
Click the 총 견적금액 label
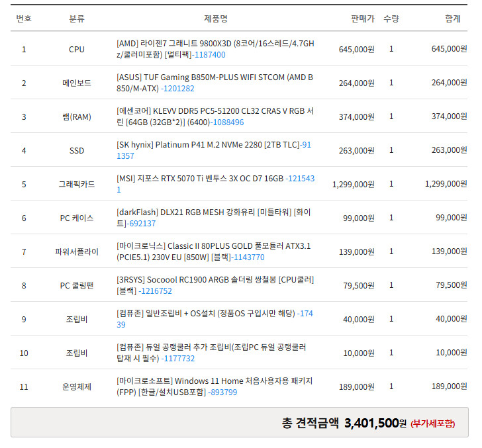pos(310,423)
